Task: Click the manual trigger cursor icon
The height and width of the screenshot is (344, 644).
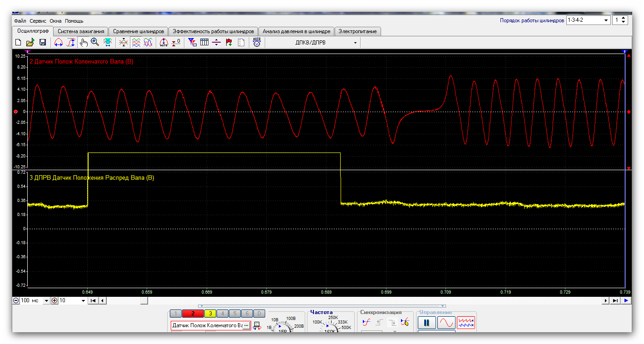Action: [x=405, y=322]
